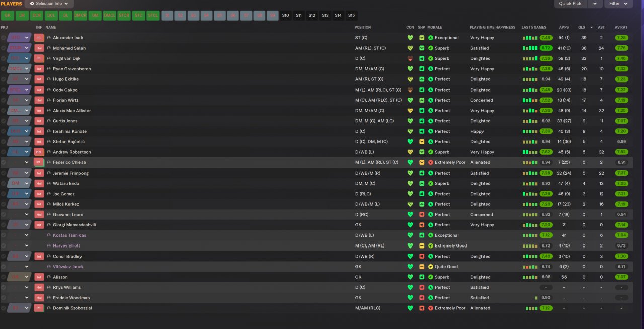The height and width of the screenshot is (329, 644).
Task: Click Andrew Robertson's 7.62 last game rating
Action: 546,152
